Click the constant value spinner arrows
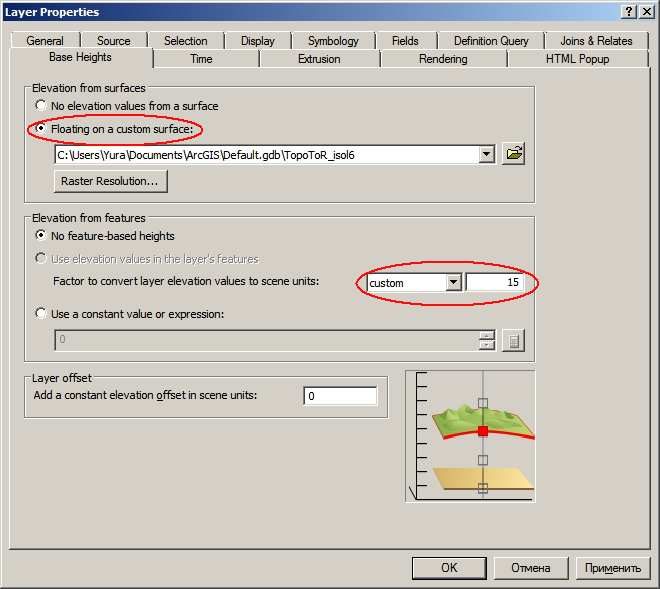 click(x=487, y=340)
